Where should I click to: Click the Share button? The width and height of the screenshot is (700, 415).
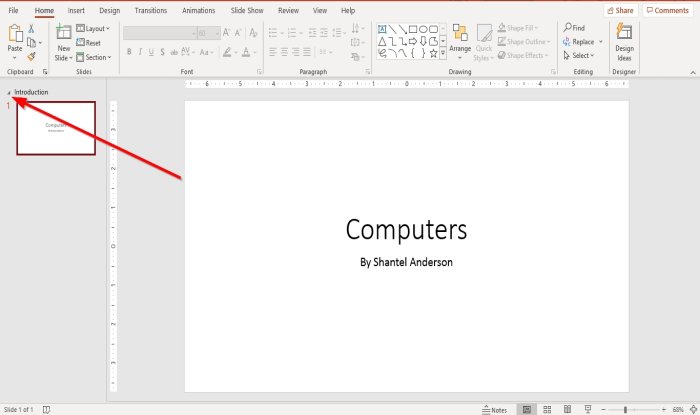(621, 10)
